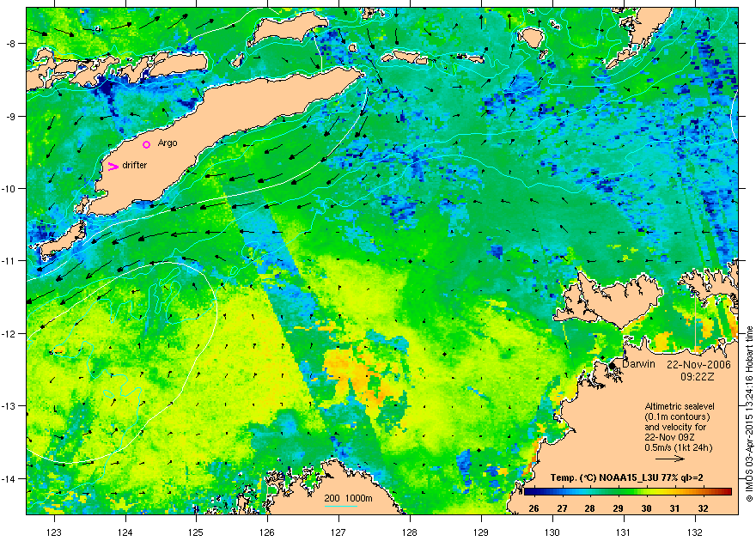Viewport: 756px width, 541px height.
Task: Click the '(0.1m contours)' legend line
Action: point(677,417)
